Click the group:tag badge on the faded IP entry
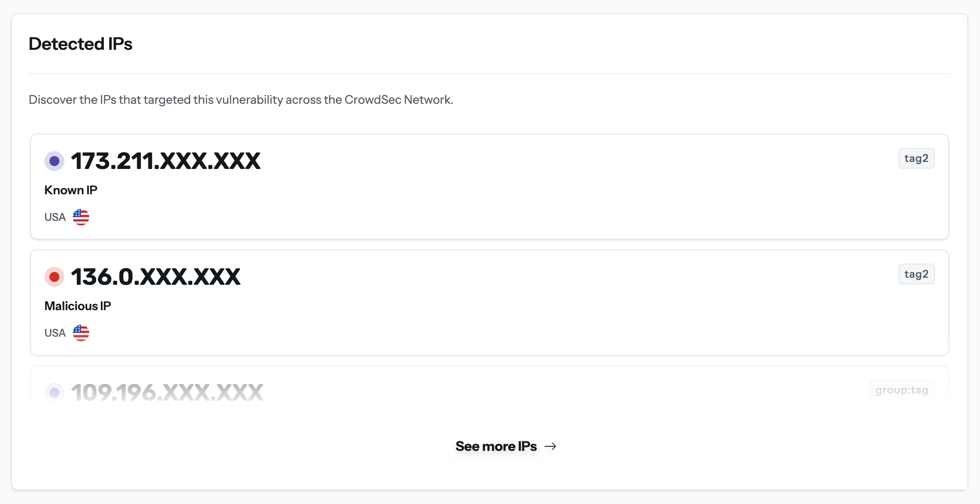980x504 pixels. [902, 389]
